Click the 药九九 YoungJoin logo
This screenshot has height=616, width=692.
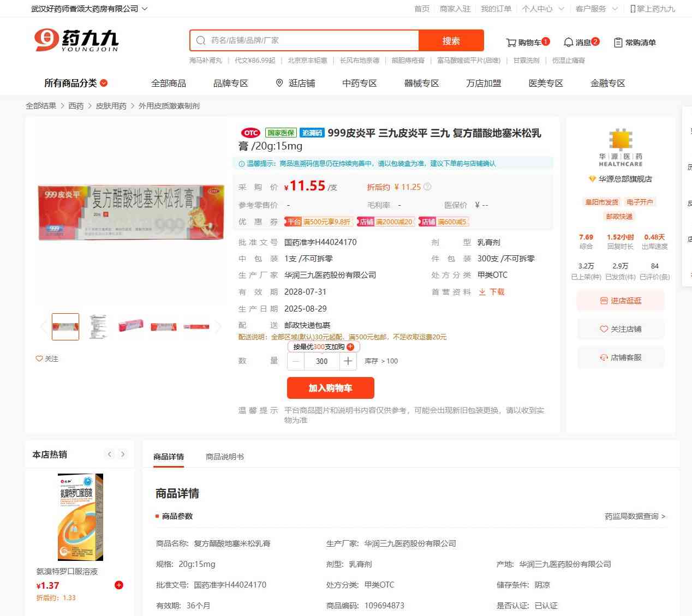click(76, 40)
